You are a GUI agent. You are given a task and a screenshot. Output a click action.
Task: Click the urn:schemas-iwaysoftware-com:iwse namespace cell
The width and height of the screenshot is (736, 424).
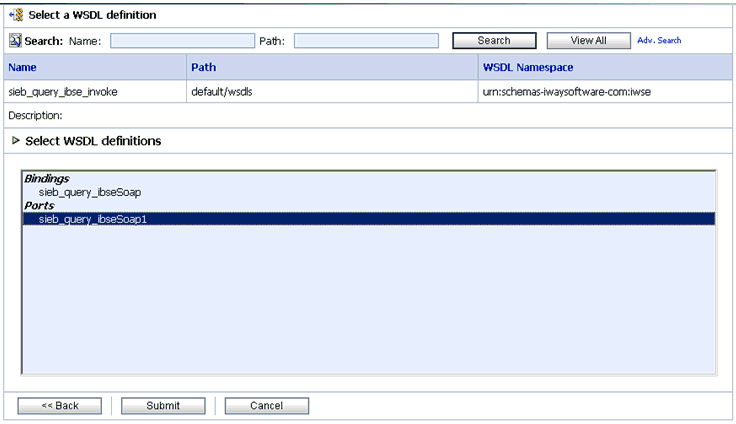pyautogui.click(x=605, y=92)
